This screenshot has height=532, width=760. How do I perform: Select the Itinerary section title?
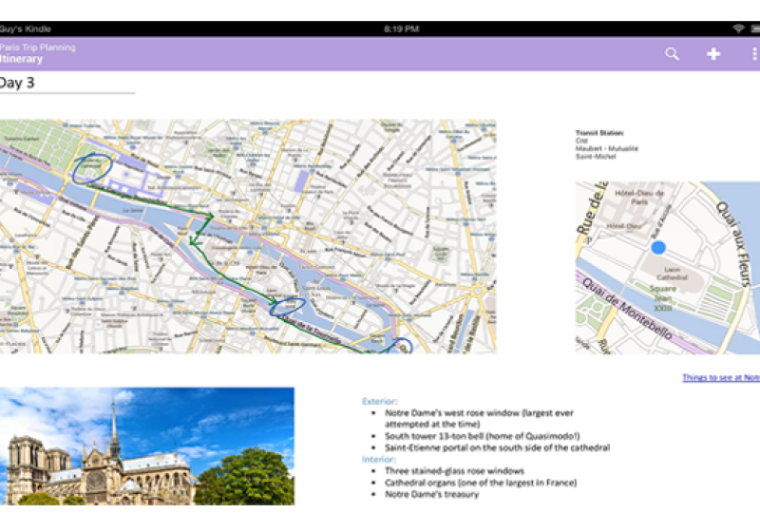(x=21, y=59)
